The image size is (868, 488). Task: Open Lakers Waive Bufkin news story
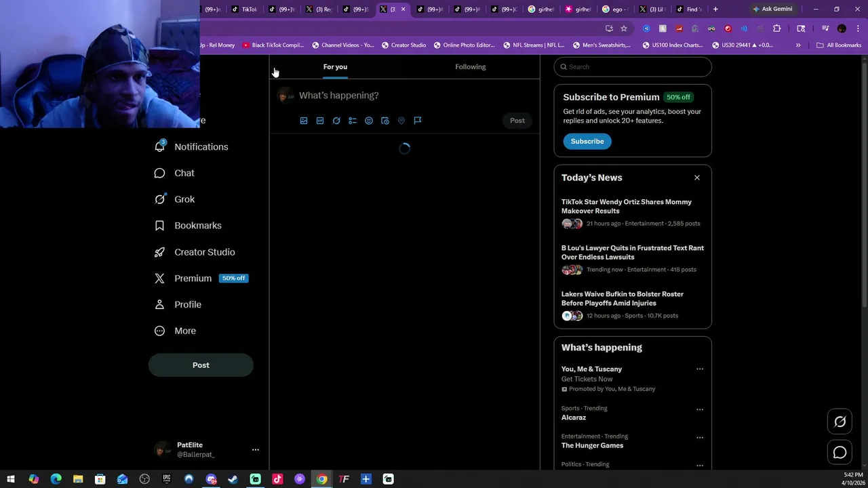point(632,305)
